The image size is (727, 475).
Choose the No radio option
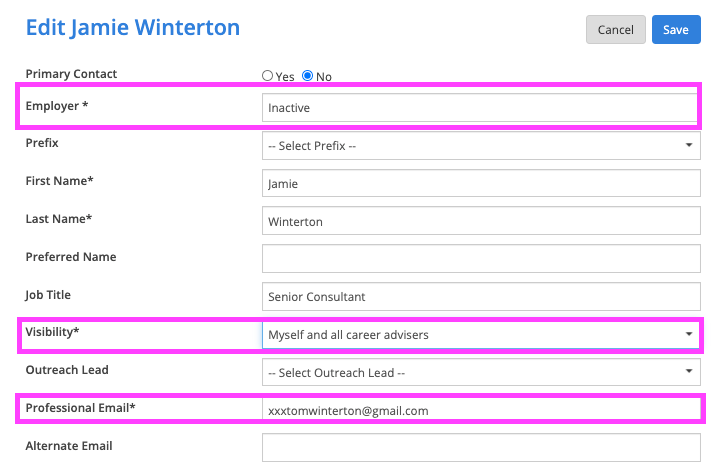tap(308, 76)
